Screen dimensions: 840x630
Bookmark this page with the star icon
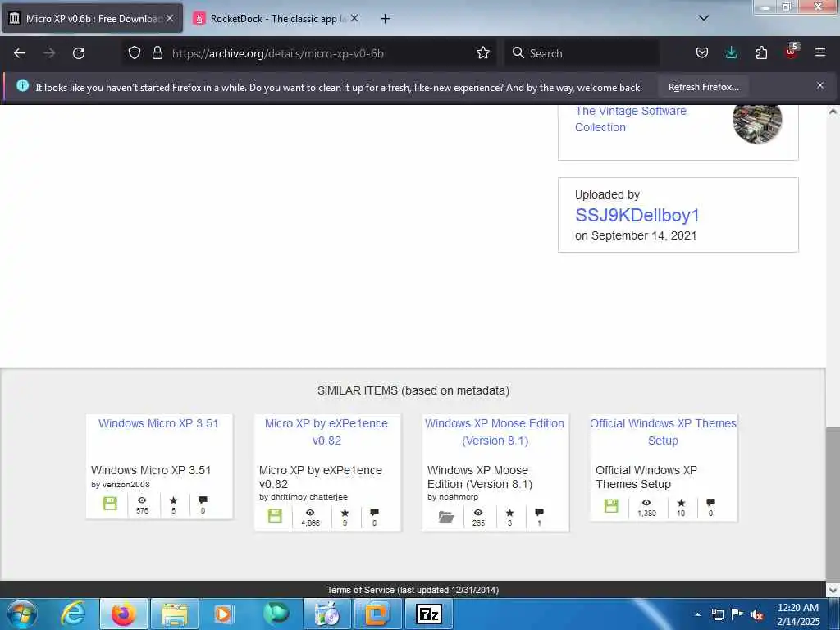(x=483, y=53)
